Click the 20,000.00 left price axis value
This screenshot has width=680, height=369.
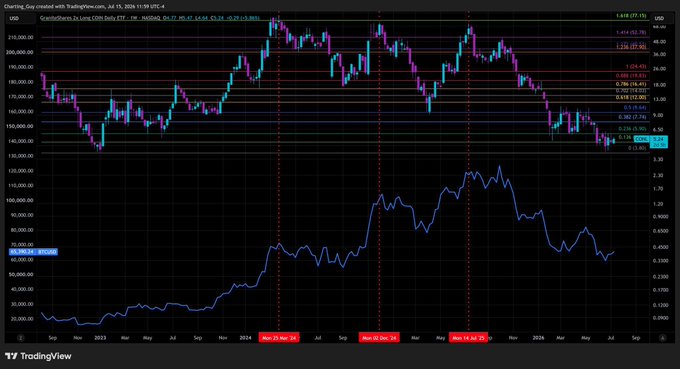(x=22, y=319)
